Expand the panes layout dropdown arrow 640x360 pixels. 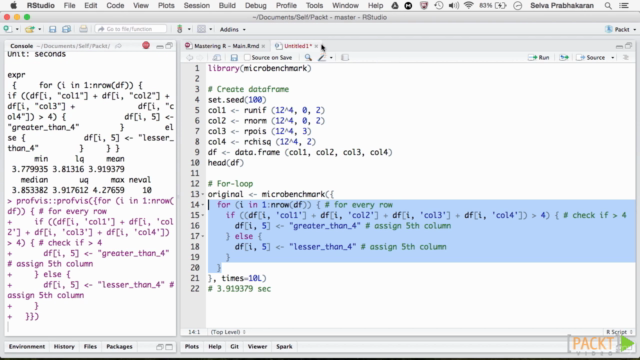point(211,29)
